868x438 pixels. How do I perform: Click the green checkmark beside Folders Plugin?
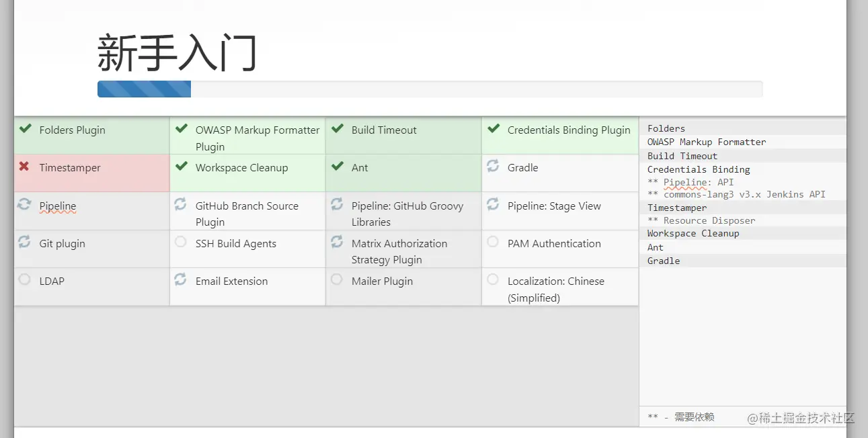[25, 128]
